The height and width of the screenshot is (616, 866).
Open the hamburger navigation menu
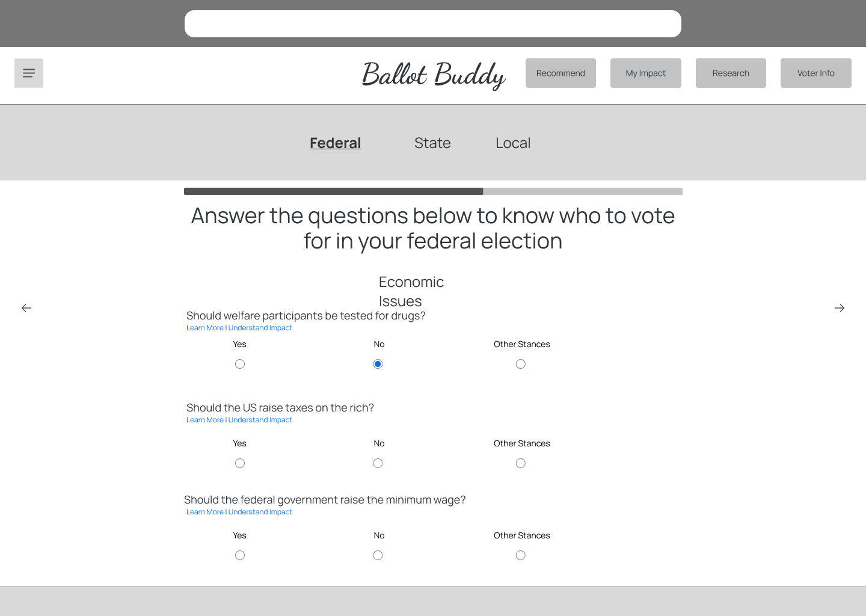click(x=28, y=73)
